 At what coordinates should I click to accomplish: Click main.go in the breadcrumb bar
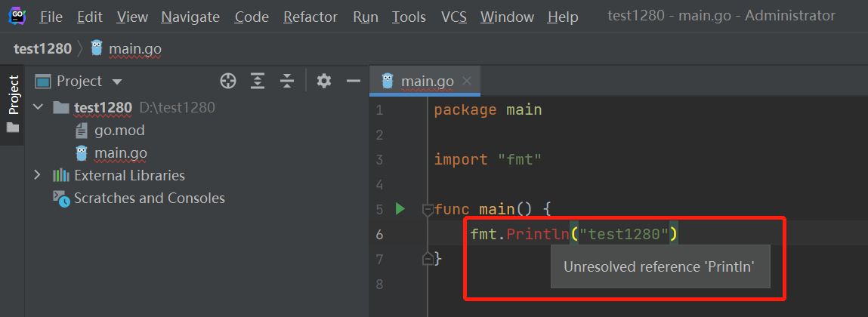(x=135, y=49)
